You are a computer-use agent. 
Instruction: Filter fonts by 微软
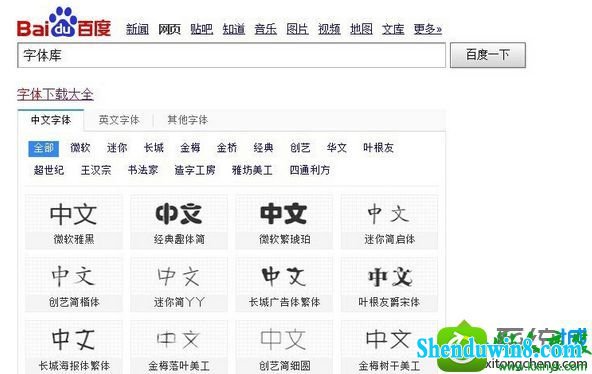pos(80,148)
